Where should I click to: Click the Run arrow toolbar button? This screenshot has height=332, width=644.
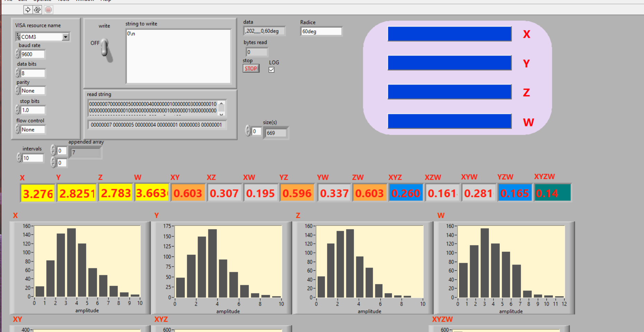(28, 10)
